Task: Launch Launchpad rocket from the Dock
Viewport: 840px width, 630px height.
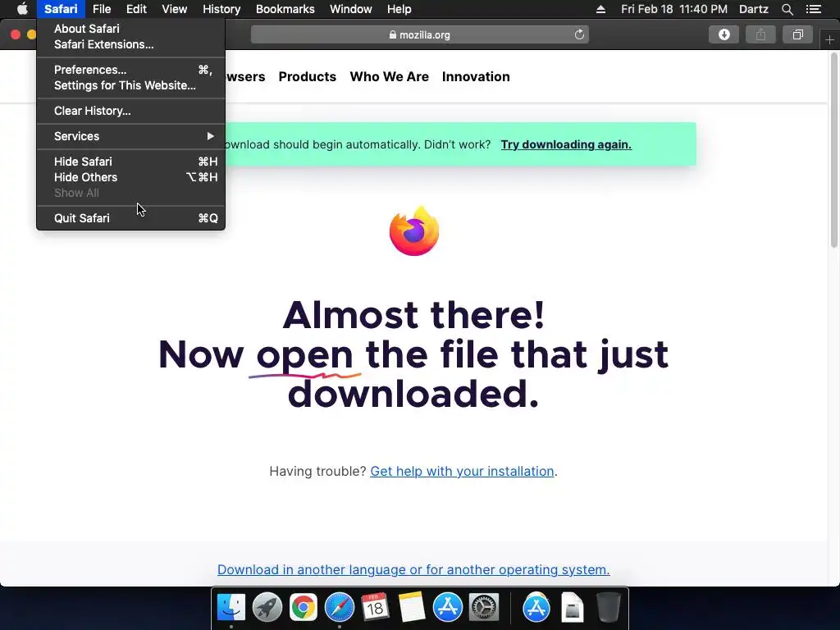Action: tap(267, 608)
